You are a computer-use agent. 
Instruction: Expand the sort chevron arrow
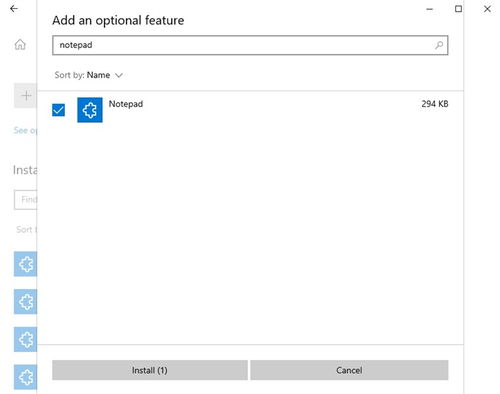(119, 75)
